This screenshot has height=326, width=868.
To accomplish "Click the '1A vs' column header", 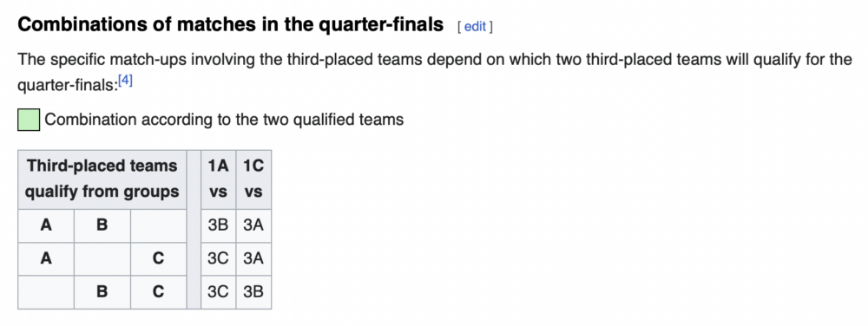I will click(x=218, y=179).
